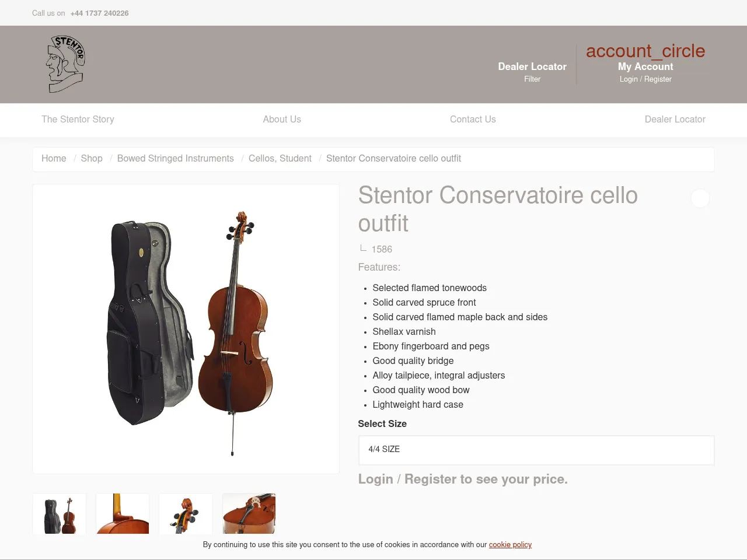747x560 pixels.
Task: Go to Dealer Locator in the navigation bar
Action: [x=675, y=120]
